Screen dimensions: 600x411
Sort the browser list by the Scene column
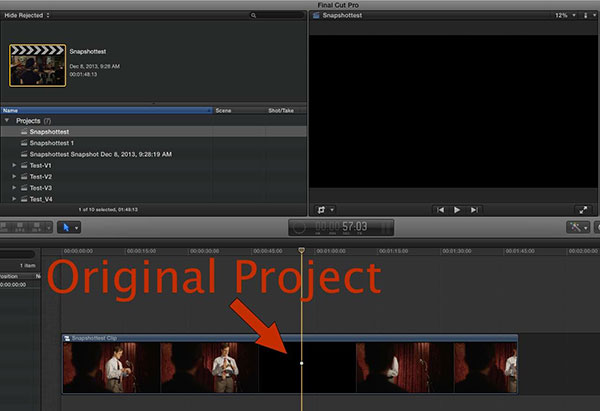[x=239, y=111]
